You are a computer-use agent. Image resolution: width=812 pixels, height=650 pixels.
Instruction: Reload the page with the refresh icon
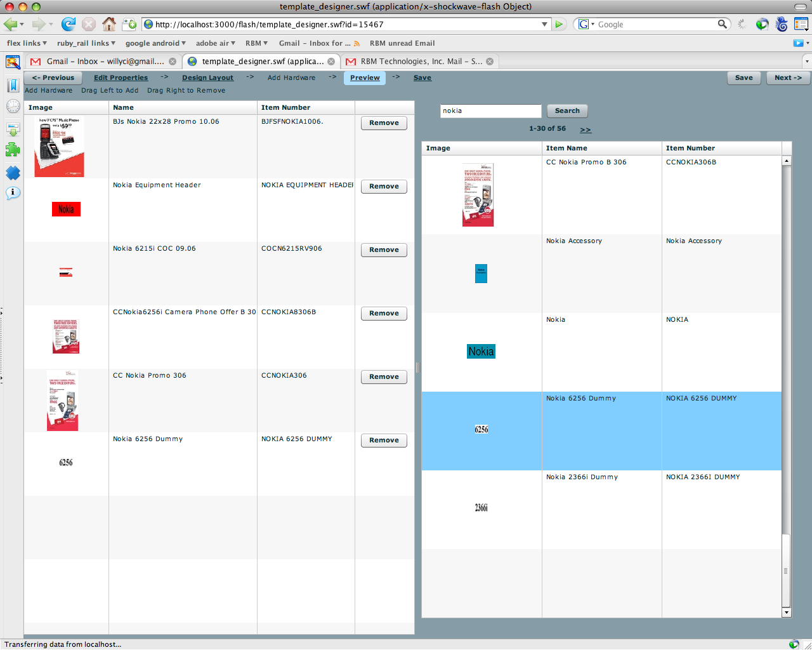(x=69, y=24)
